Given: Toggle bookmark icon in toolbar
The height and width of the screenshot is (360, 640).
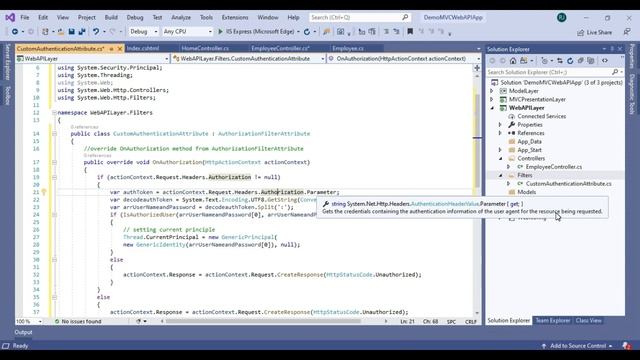Looking at the screenshot, I should [410, 31].
